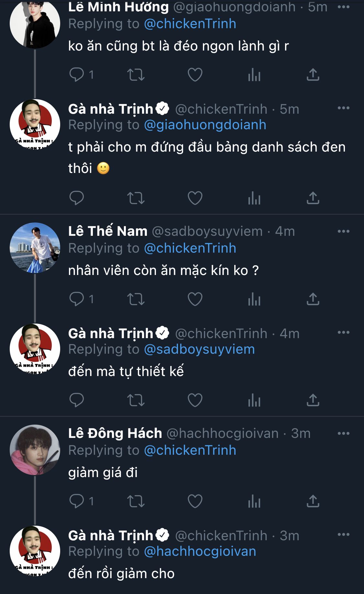
Task: View analytics for the 'danh sách đen' tweet
Action: coord(254,198)
